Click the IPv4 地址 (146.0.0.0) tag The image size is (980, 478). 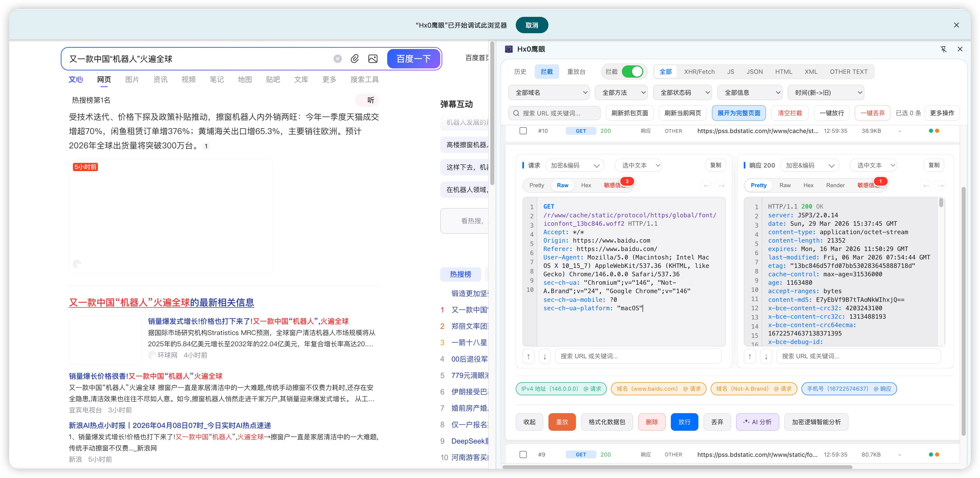click(561, 389)
